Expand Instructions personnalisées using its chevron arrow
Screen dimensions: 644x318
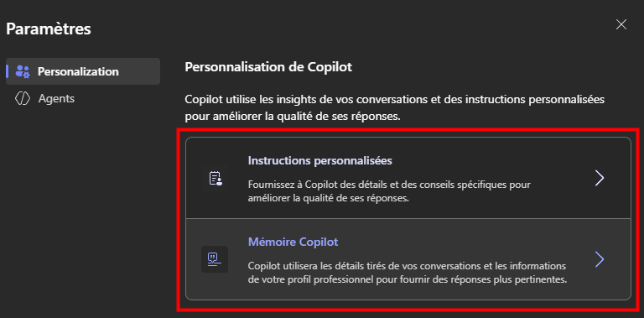(x=600, y=179)
